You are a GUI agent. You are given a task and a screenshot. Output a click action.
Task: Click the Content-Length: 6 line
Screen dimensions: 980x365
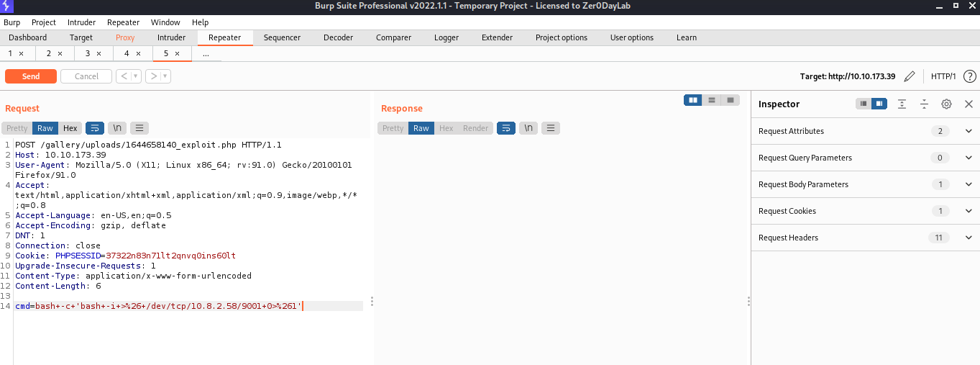(58, 286)
